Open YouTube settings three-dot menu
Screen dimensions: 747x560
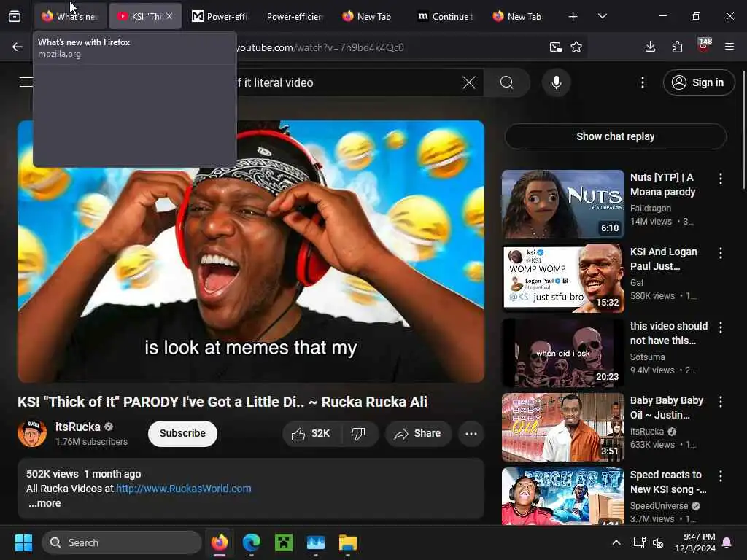[642, 83]
